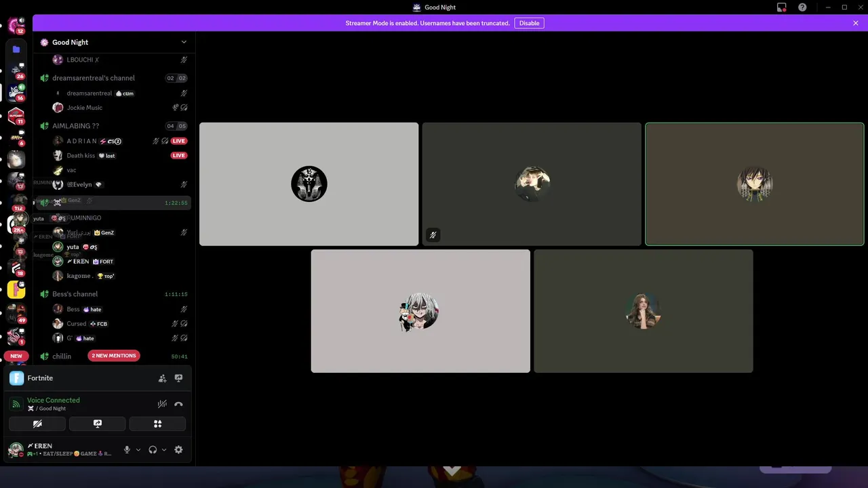The width and height of the screenshot is (868, 488).
Task: Open microphone input options arrow
Action: 138,449
